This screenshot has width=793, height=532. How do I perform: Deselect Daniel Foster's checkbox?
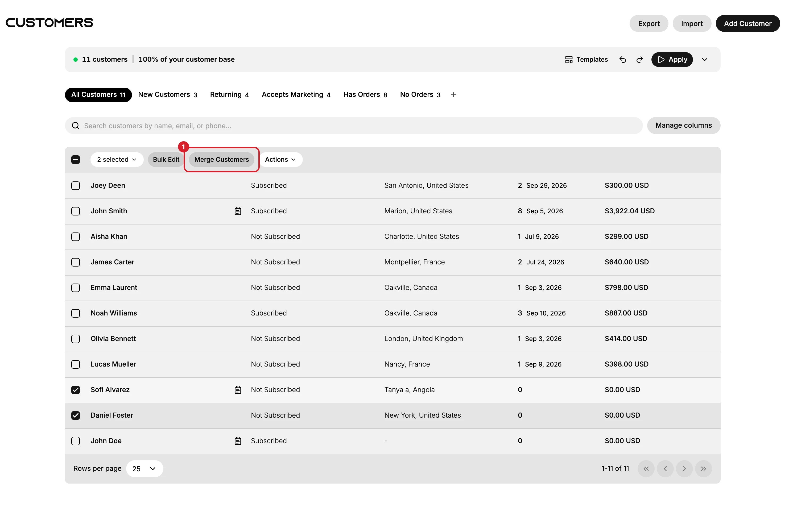tap(76, 415)
